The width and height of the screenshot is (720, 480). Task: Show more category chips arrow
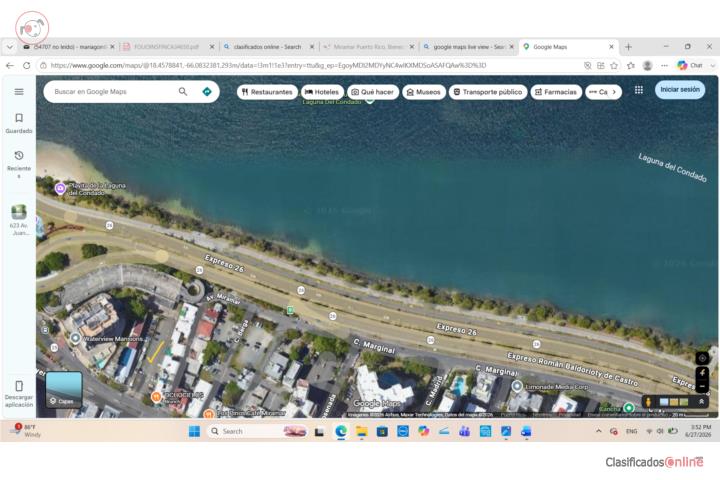click(x=614, y=92)
